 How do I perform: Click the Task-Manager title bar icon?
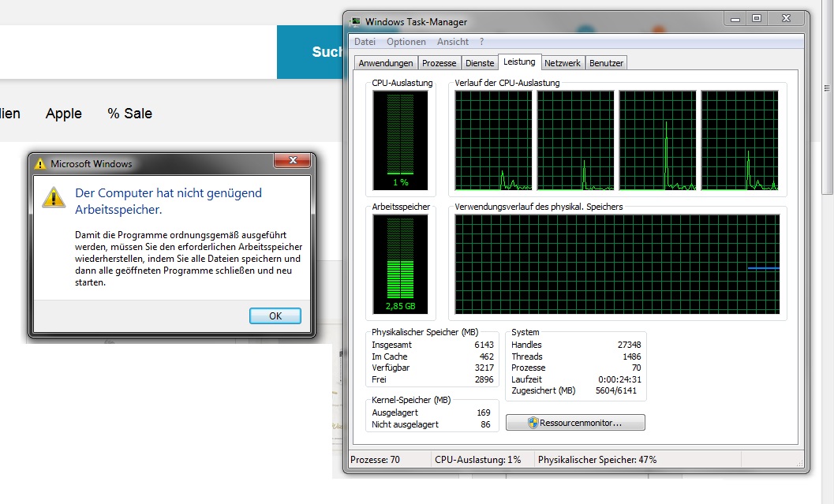355,22
